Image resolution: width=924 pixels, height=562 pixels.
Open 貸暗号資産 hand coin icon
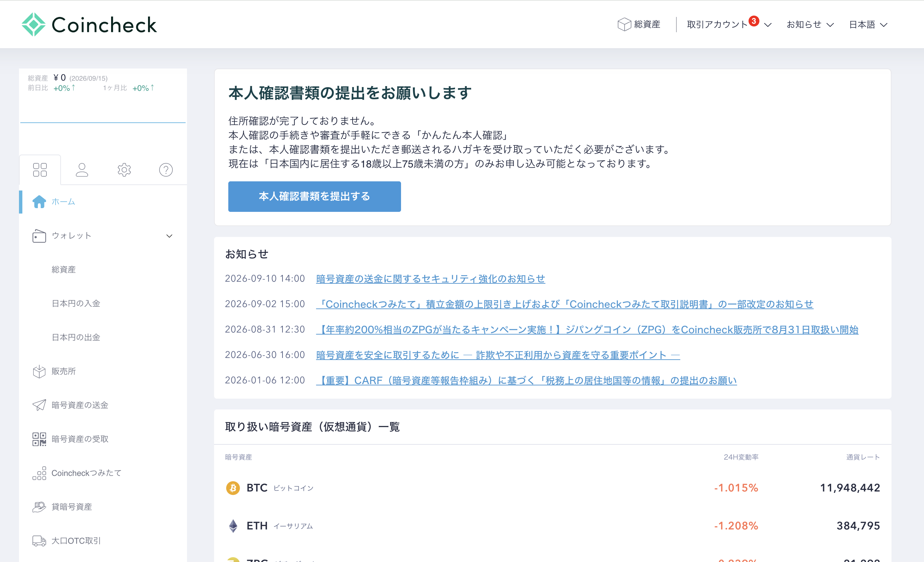tap(39, 507)
